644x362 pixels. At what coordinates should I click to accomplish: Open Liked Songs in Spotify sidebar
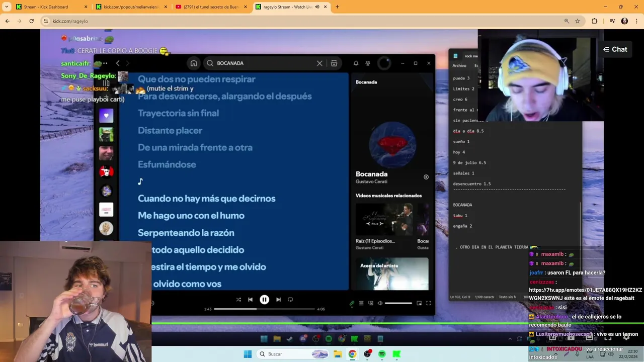click(106, 116)
